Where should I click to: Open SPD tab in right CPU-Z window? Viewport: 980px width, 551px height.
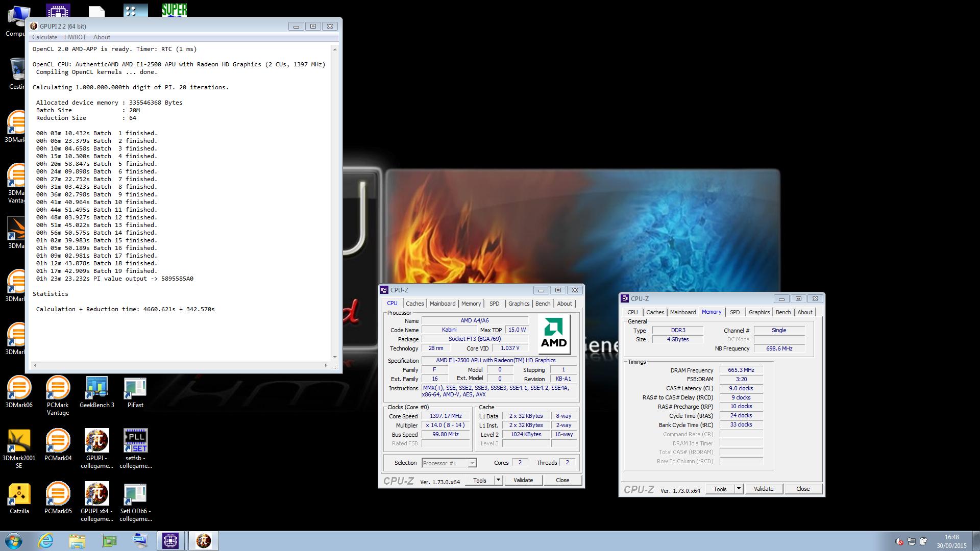pos(735,312)
